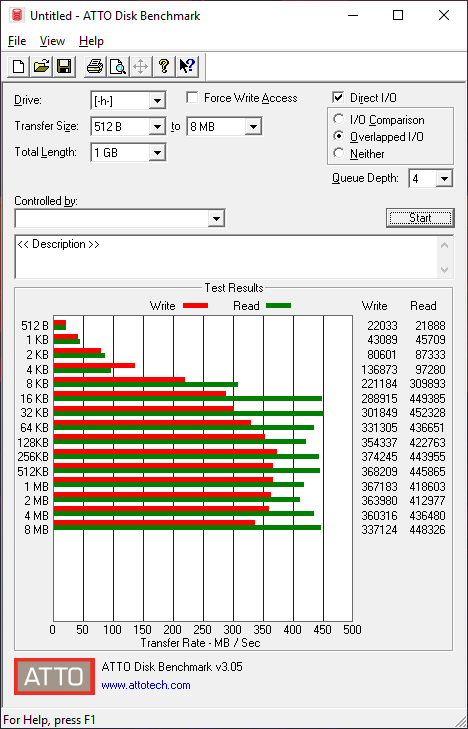Image resolution: width=468 pixels, height=729 pixels.
Task: Open the Help menu
Action: 91,41
